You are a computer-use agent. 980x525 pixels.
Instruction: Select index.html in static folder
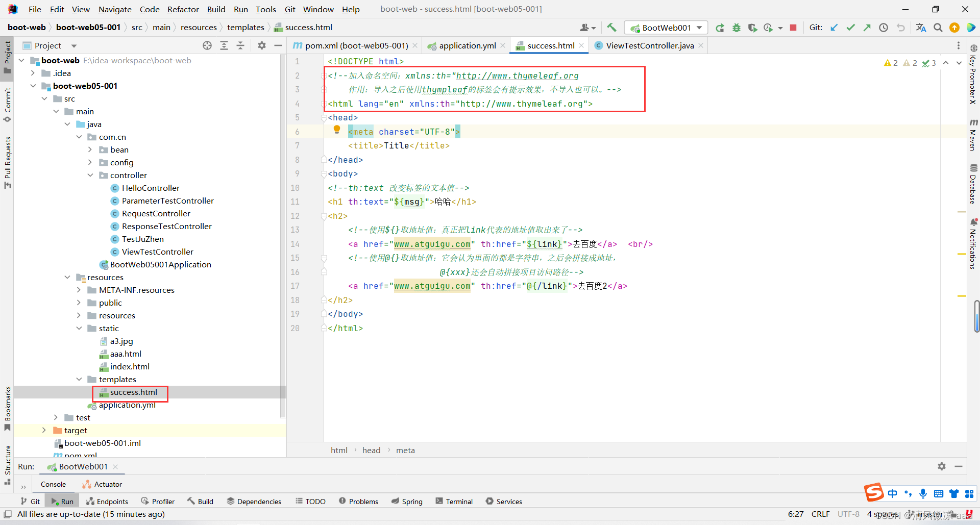[130, 366]
